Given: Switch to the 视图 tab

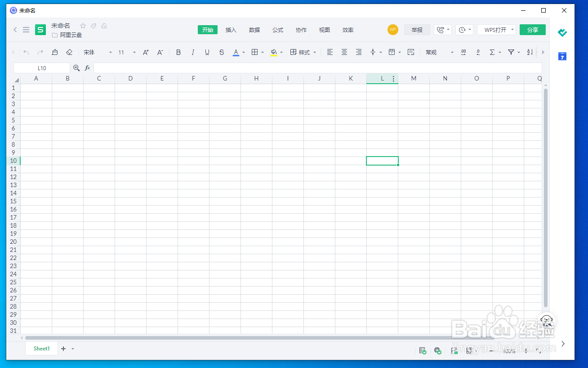Looking at the screenshot, I should coord(325,30).
